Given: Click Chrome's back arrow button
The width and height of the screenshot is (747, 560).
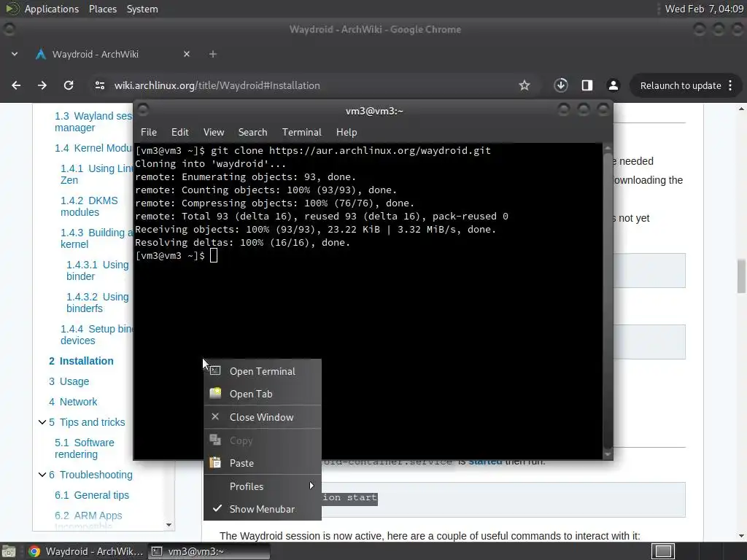Looking at the screenshot, I should click(16, 85).
